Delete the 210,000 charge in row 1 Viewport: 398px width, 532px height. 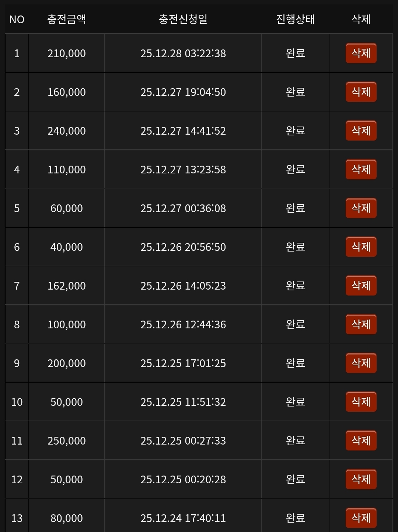tap(361, 53)
